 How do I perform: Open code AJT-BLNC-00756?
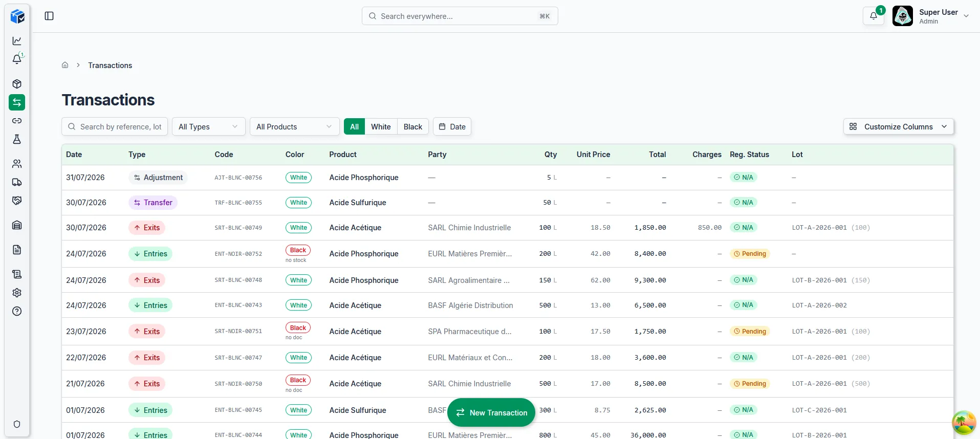pyautogui.click(x=238, y=178)
